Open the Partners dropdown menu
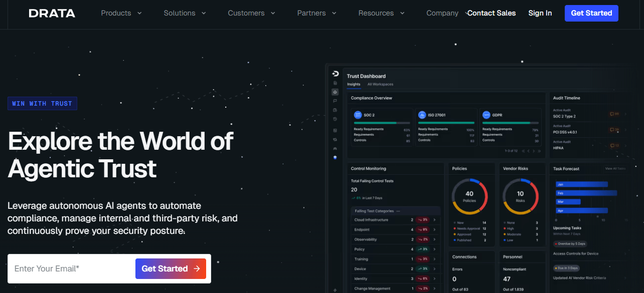 (317, 14)
